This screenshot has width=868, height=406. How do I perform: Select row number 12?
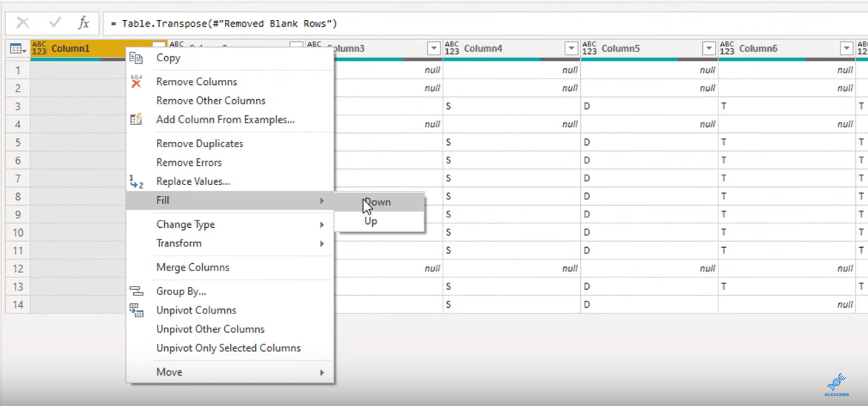(x=18, y=268)
